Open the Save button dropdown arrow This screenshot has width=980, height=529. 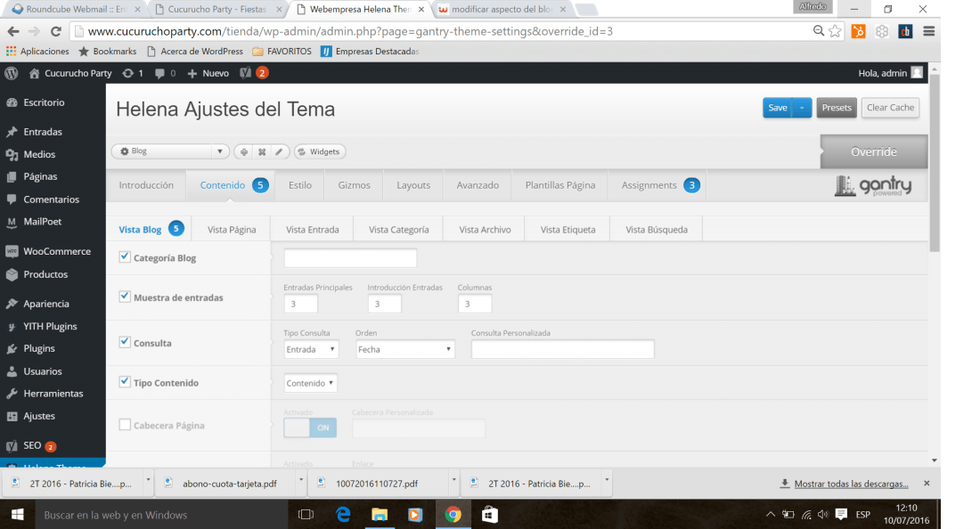coord(802,108)
